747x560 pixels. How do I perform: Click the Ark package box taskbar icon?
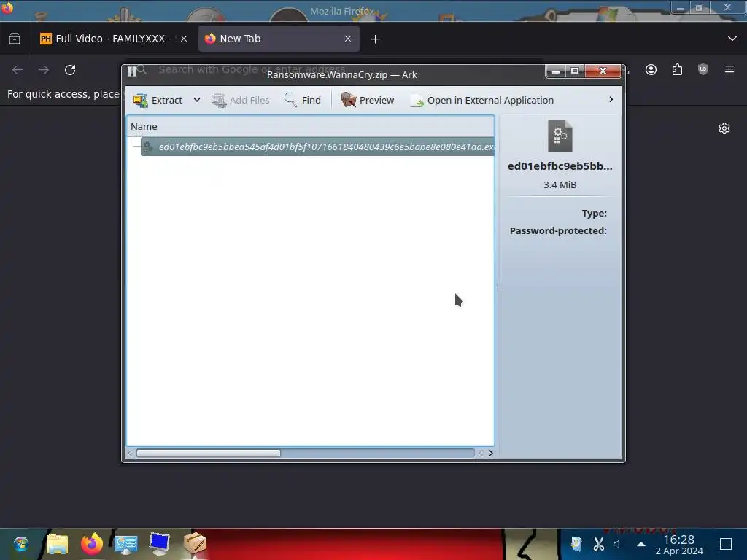194,544
